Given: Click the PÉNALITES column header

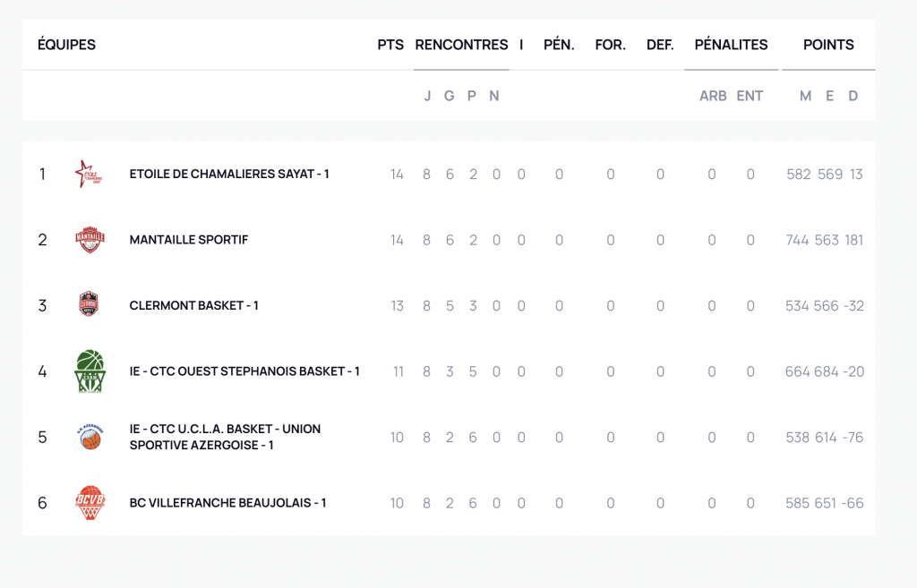Looking at the screenshot, I should pos(731,45).
